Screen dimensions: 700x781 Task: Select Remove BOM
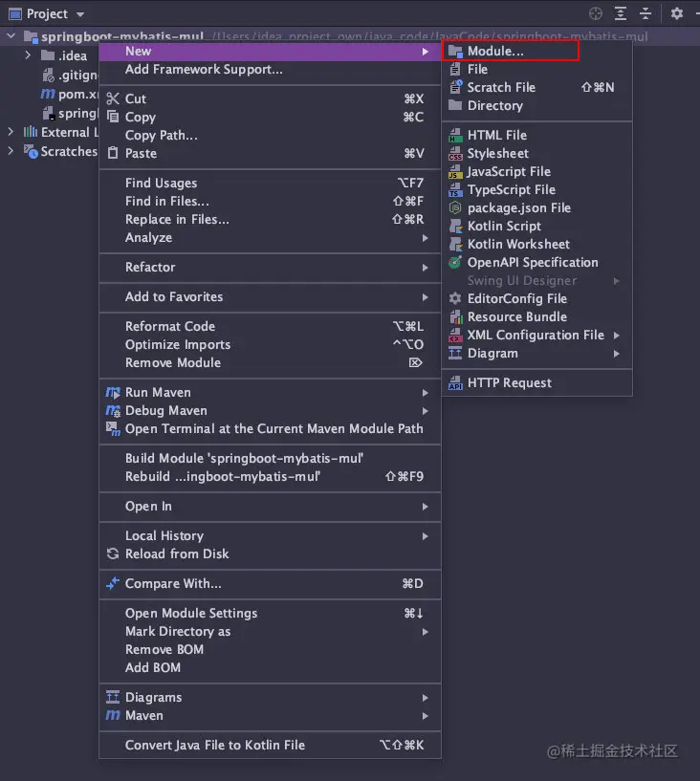point(270,649)
